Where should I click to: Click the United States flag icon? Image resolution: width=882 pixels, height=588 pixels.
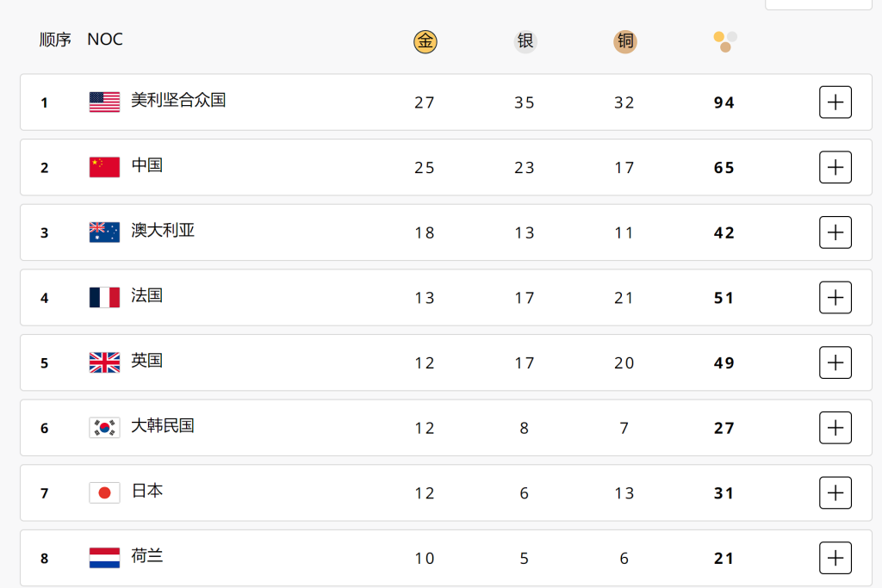(104, 102)
